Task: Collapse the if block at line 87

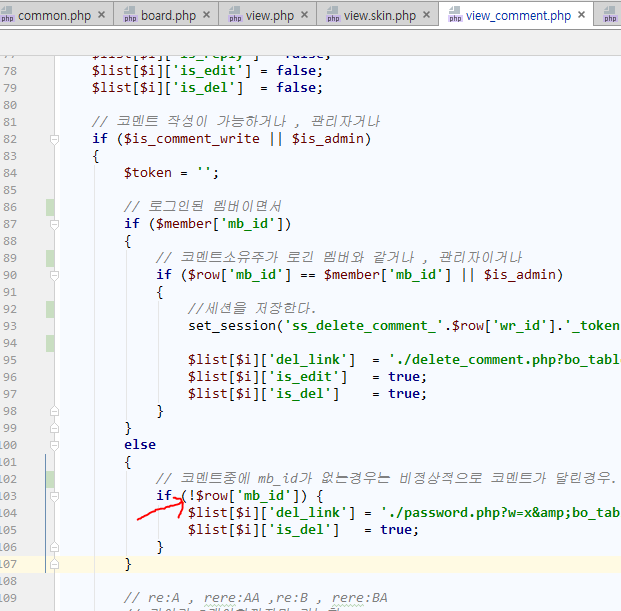Action: pos(55,225)
